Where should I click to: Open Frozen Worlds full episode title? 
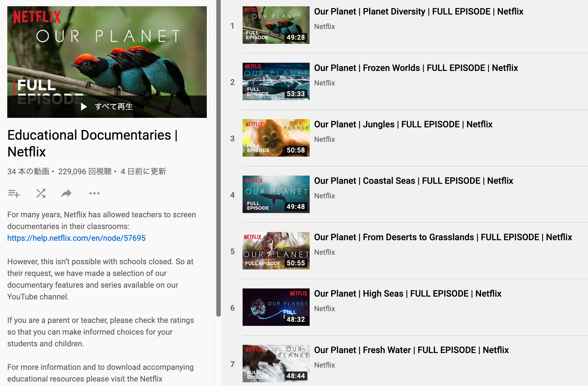(416, 68)
